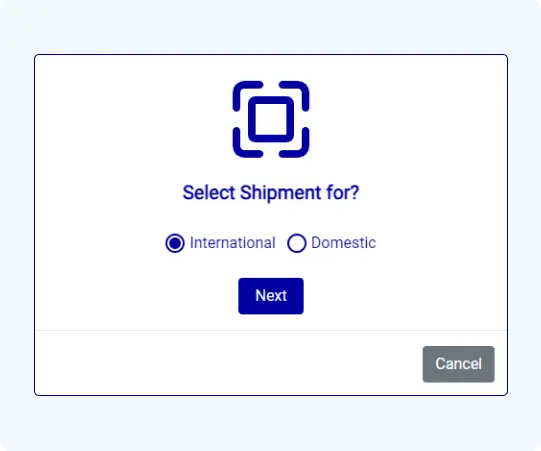This screenshot has height=451, width=541.
Task: Click the filled radio circle beside International
Action: (x=175, y=243)
